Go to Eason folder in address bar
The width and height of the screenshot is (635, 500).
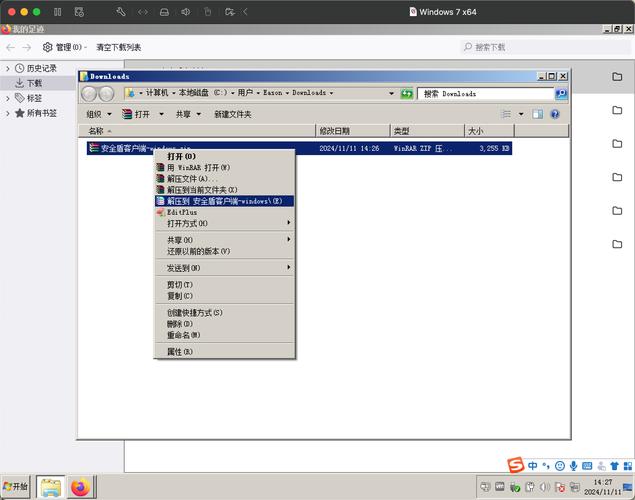pos(273,93)
